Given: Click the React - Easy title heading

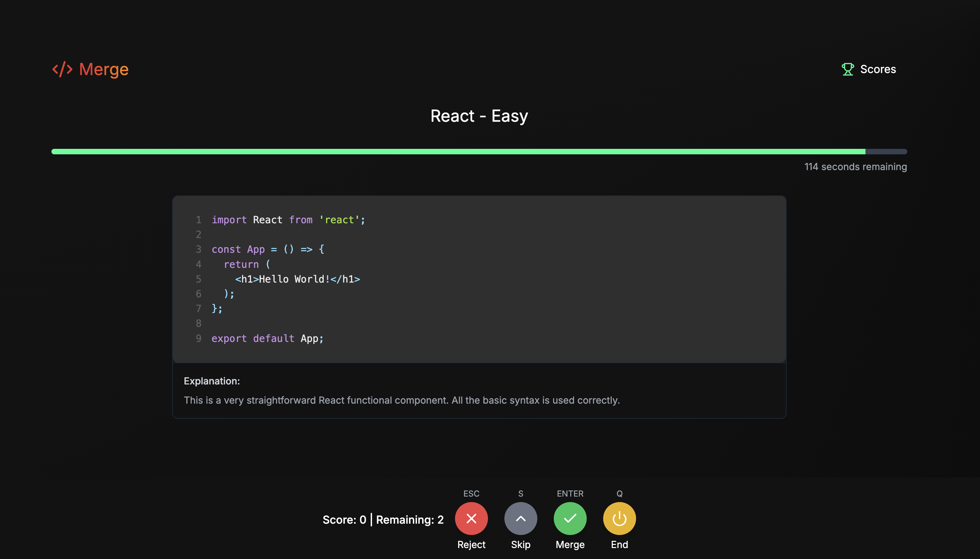Looking at the screenshot, I should coord(479,116).
